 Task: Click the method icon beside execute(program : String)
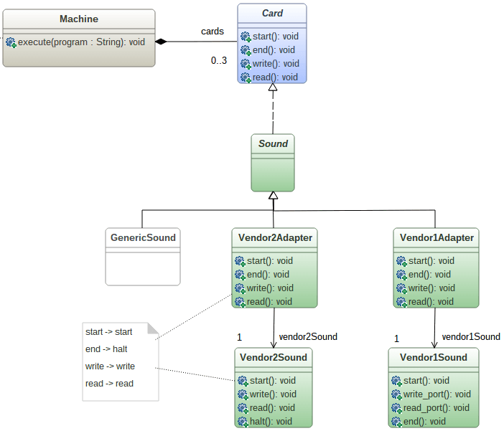(x=11, y=42)
